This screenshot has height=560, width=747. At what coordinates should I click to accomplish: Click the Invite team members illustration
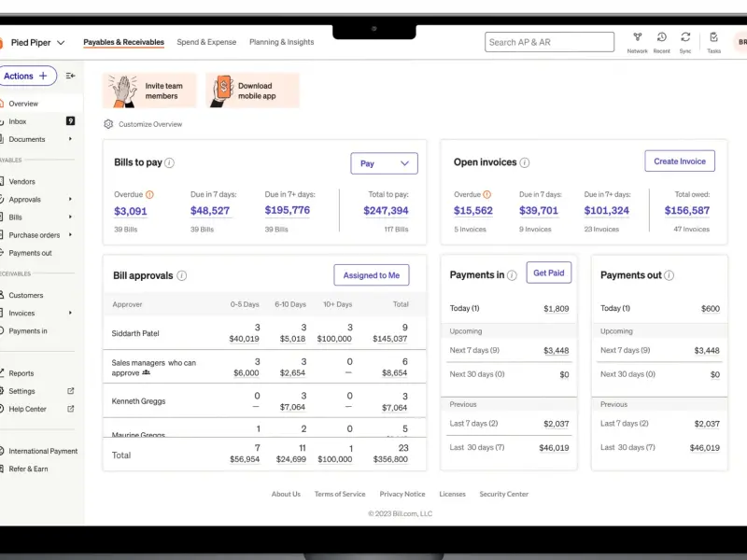(124, 91)
